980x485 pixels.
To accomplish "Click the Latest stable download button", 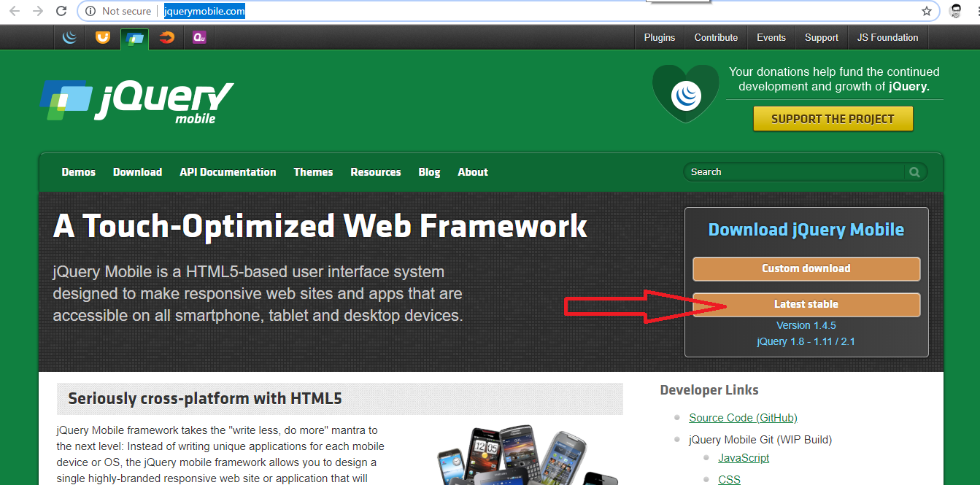I will pos(806,305).
